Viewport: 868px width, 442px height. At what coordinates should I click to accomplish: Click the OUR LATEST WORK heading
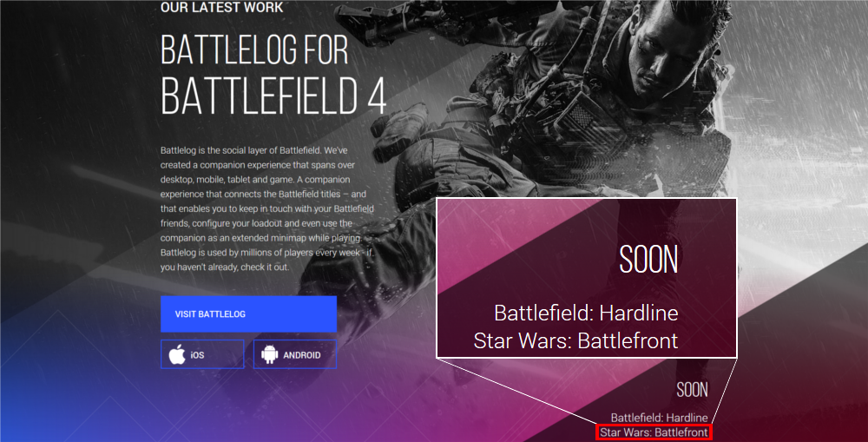[221, 7]
